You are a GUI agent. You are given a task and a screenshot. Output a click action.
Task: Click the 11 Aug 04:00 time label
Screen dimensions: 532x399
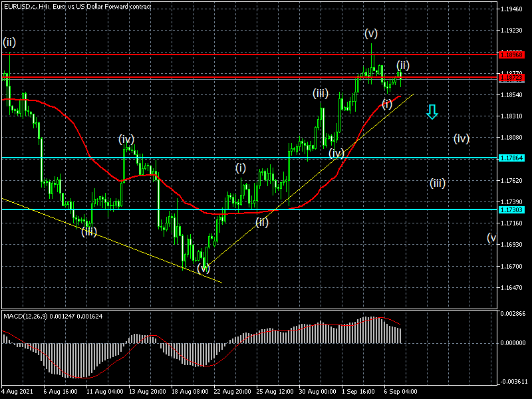(104, 392)
